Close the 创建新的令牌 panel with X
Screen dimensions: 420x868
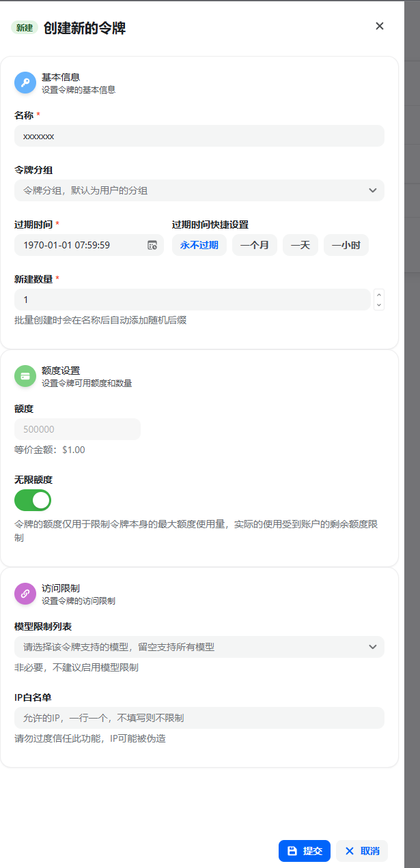[380, 26]
